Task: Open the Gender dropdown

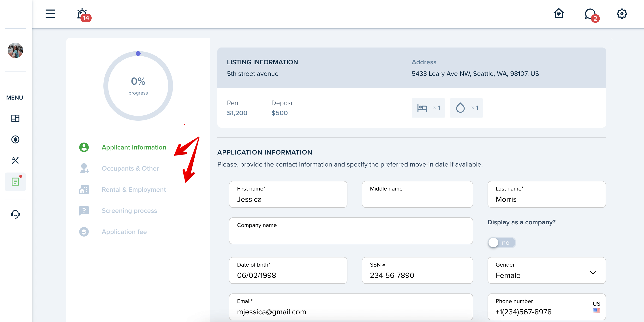Action: 547,270
